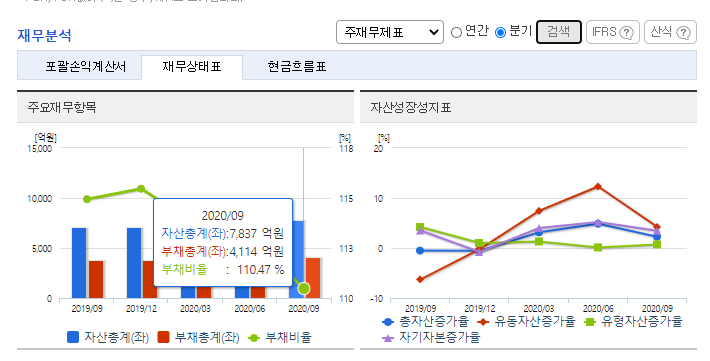Click the 2019/09 유형자산증가율 green square point
710x361 pixels.
coord(420,227)
